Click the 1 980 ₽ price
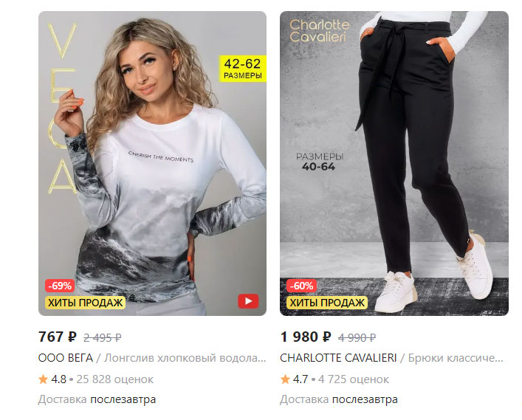The image size is (522, 420). pos(306,337)
